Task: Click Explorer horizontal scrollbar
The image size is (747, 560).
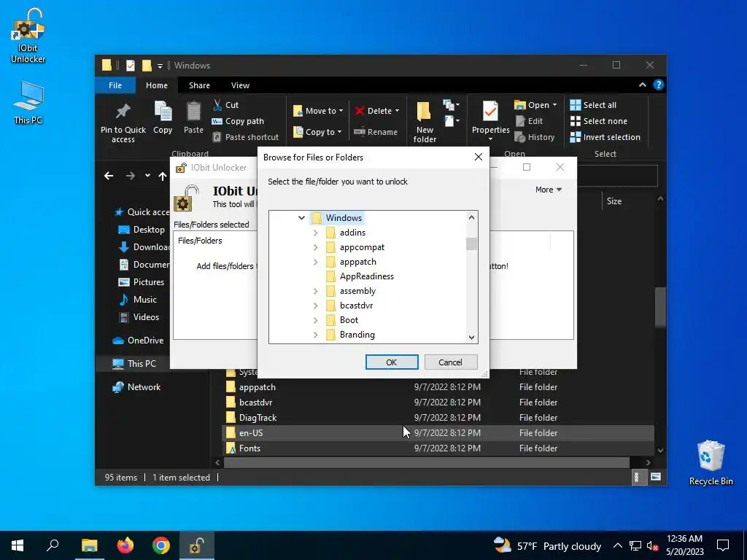Action: pos(427,462)
